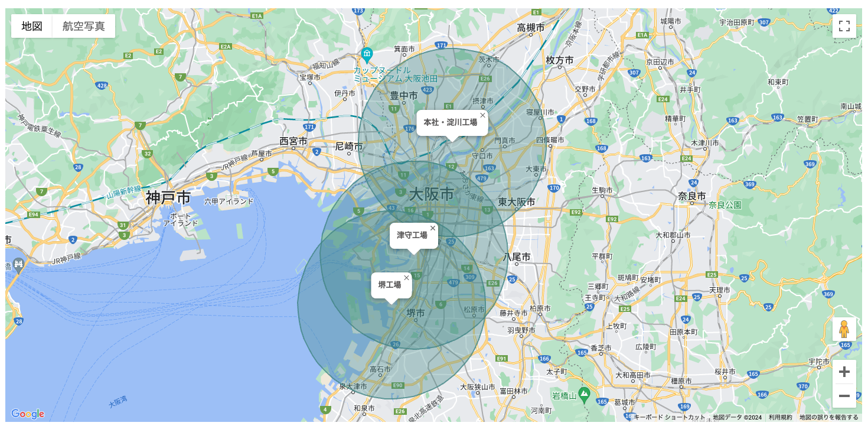Viewport: 868px width, 429px height.
Task: Click the 豊中市 city label
Action: (404, 95)
